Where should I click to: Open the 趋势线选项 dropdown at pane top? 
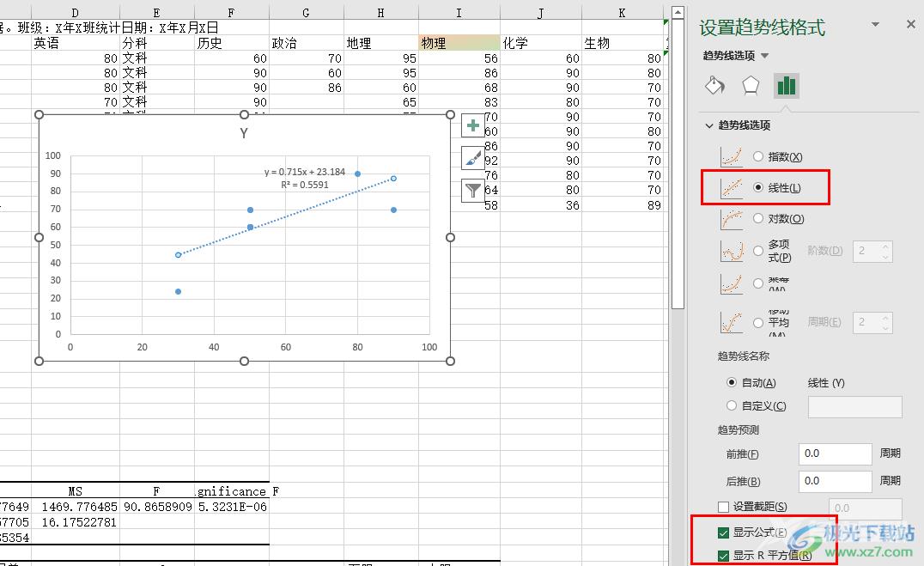point(765,56)
